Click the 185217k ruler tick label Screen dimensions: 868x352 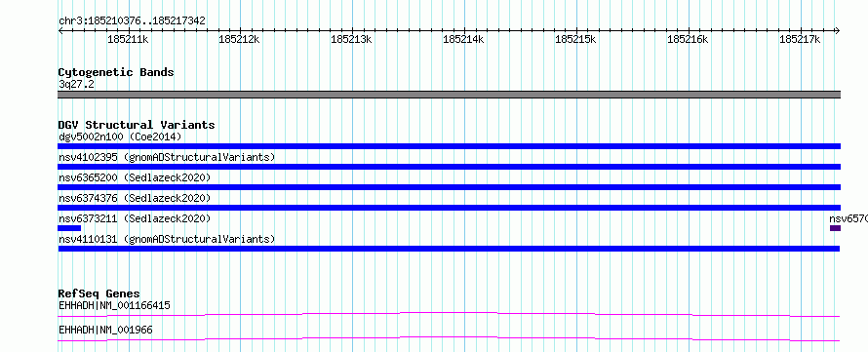point(800,40)
